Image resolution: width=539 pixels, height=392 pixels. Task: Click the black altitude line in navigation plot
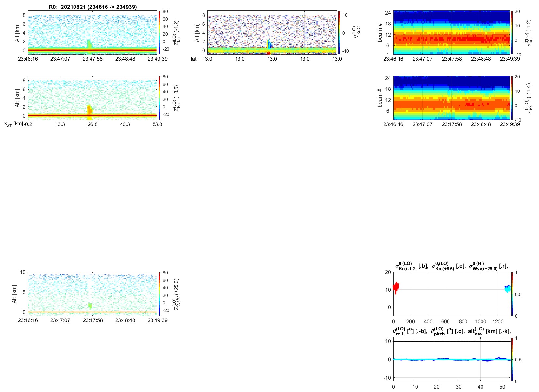point(451,341)
